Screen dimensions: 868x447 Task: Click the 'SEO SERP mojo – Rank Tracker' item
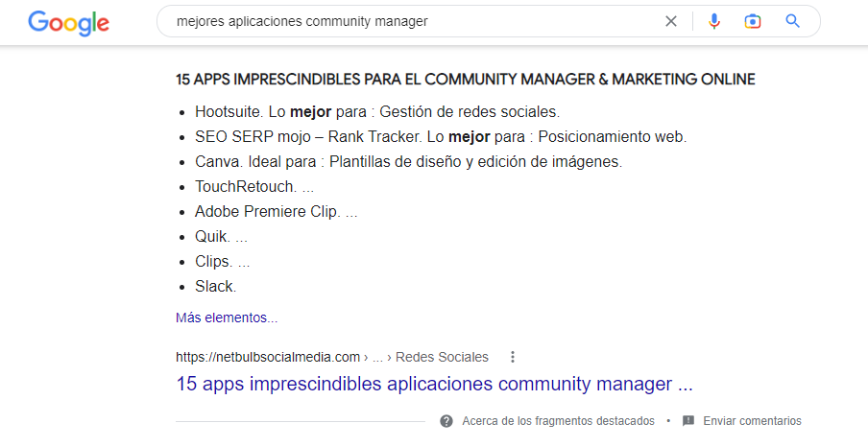click(441, 136)
